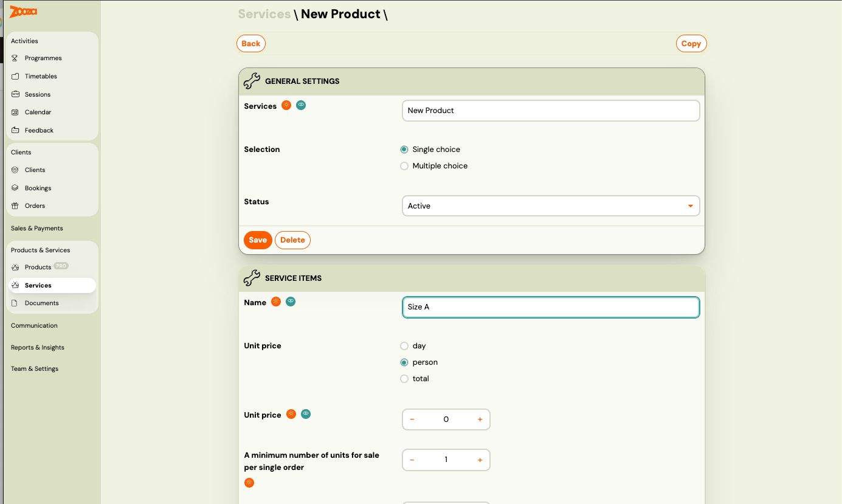Open the Calendar view

click(38, 112)
